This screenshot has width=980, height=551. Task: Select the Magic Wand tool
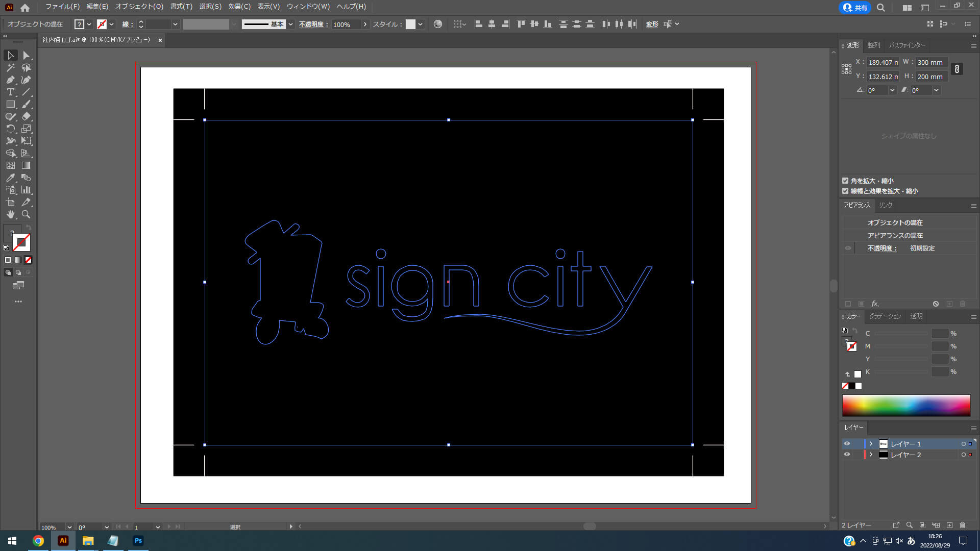[x=10, y=67]
